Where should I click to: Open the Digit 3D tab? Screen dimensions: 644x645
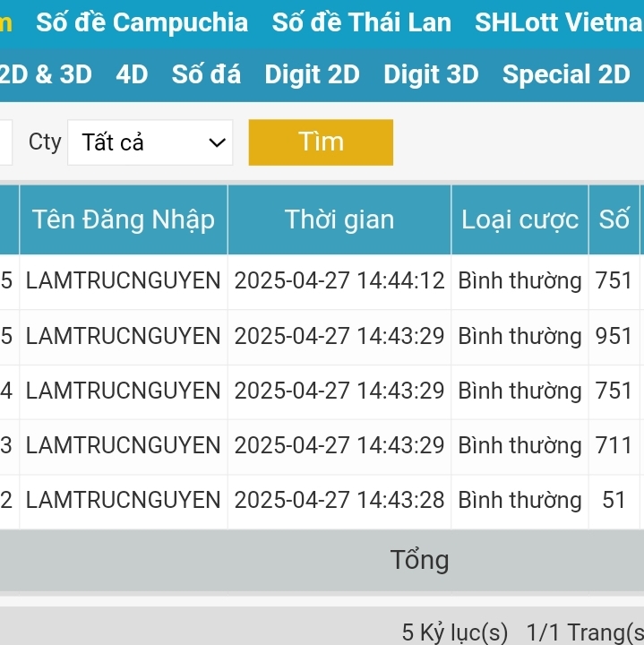click(431, 75)
